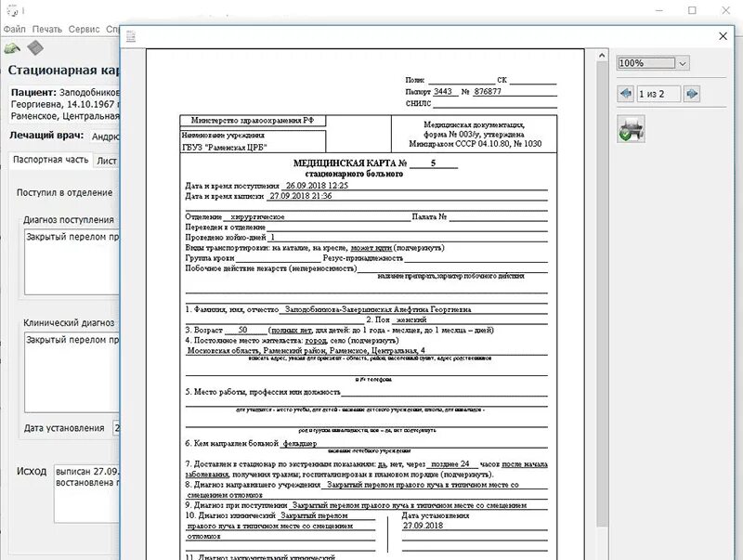This screenshot has width=743, height=560.
Task: Maximize the main application window
Action: click(692, 10)
